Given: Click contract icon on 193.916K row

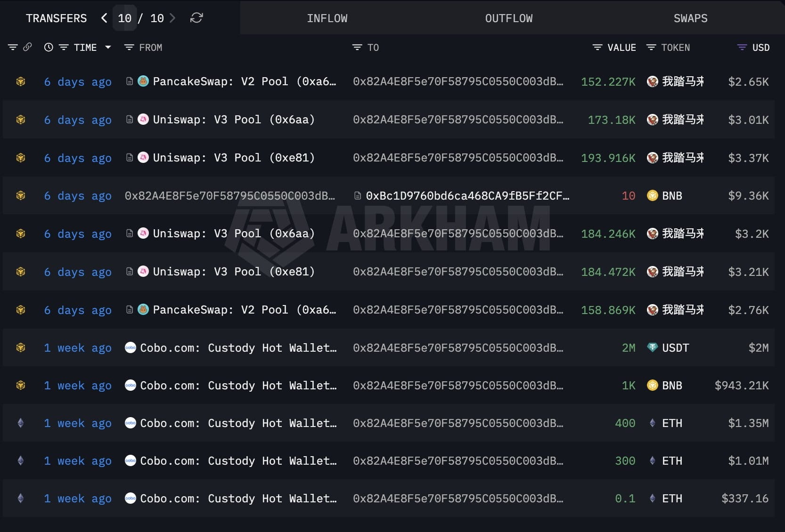Looking at the screenshot, I should point(130,157).
